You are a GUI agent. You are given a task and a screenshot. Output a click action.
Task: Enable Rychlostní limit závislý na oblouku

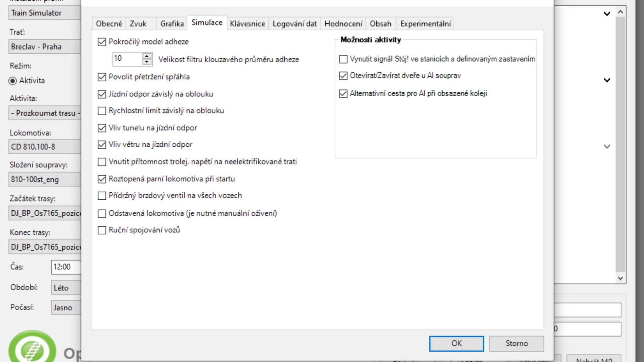pyautogui.click(x=102, y=111)
